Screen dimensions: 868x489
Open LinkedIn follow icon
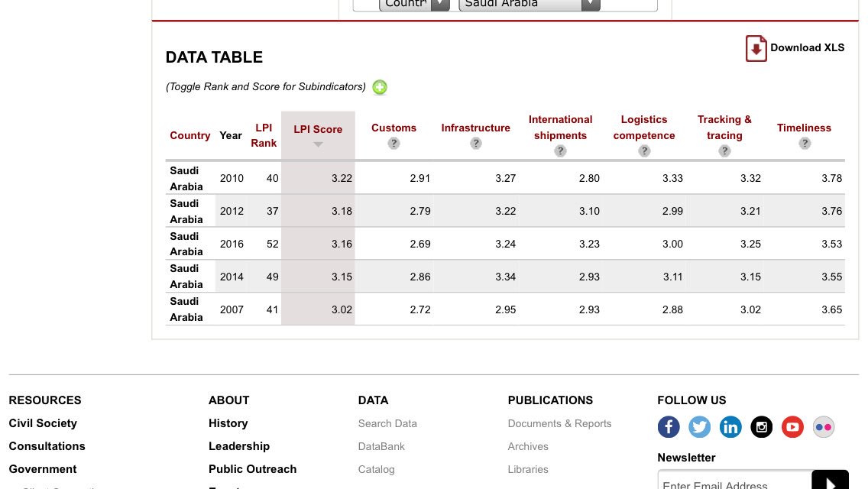[x=730, y=427]
